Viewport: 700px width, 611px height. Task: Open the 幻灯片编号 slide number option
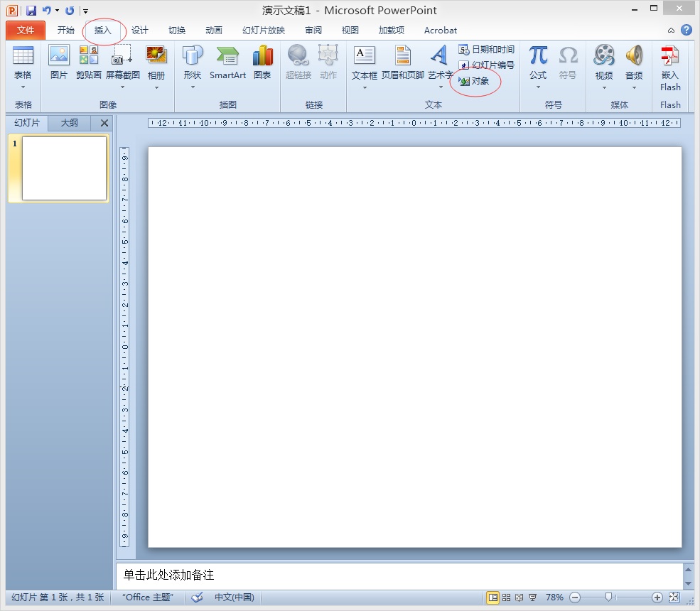click(487, 65)
